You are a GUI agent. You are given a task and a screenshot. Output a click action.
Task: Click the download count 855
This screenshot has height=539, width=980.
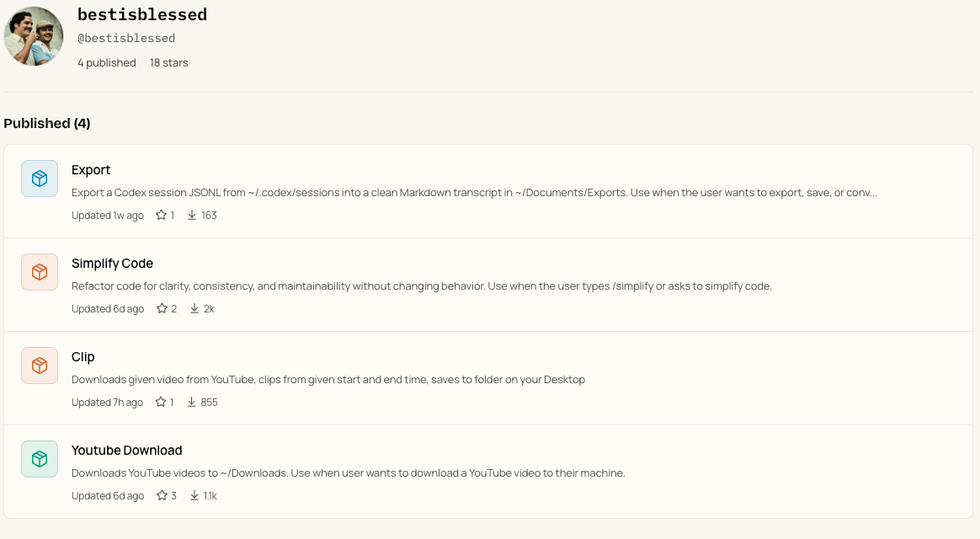(x=210, y=402)
